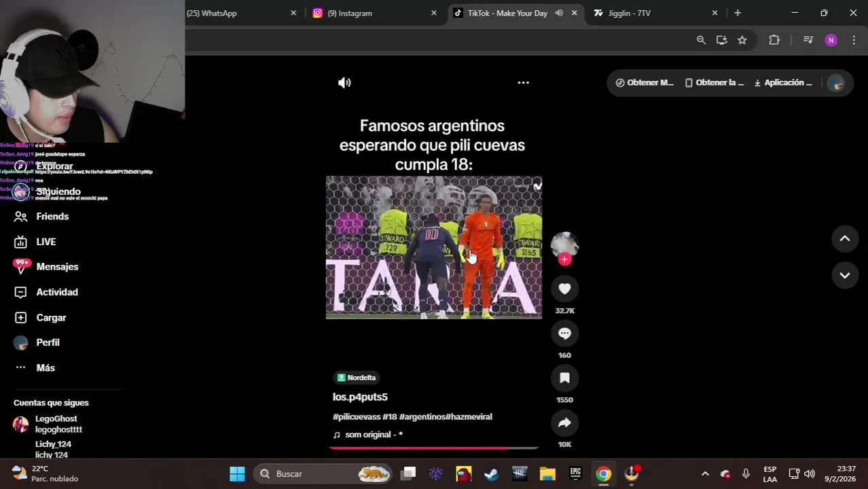Viewport: 868px width, 489px height.
Task: Follow the creator via the red plus badge
Action: click(564, 259)
